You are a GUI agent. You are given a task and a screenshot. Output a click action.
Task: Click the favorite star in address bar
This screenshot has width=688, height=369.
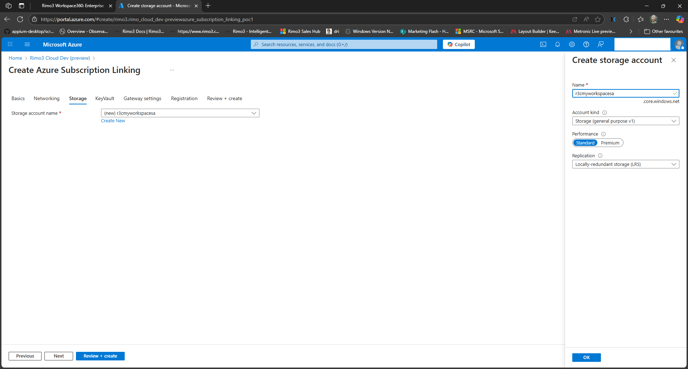(x=598, y=19)
